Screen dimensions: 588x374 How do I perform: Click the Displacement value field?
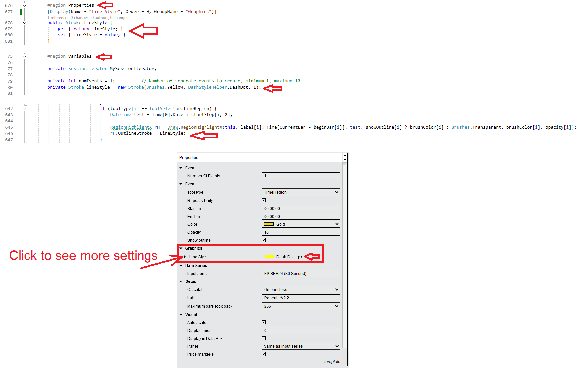(x=301, y=331)
